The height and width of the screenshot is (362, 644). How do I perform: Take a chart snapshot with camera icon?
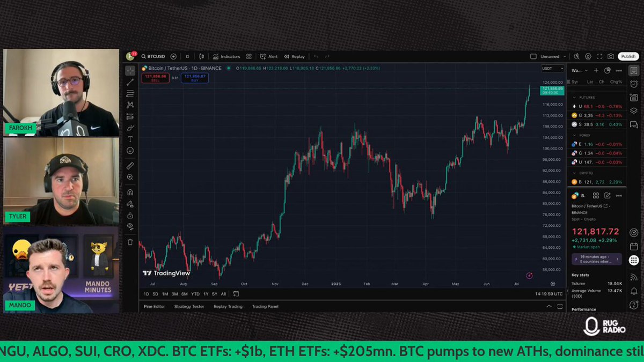[x=611, y=56]
